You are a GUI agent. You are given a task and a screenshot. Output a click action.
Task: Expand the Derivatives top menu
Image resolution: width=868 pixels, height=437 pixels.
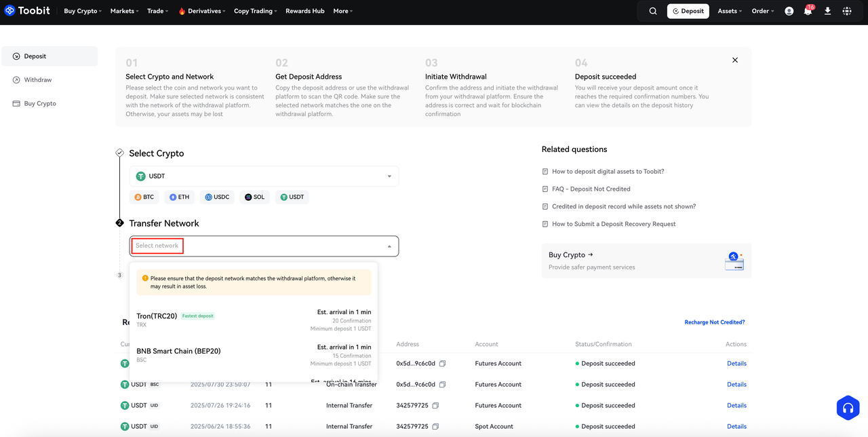click(202, 11)
